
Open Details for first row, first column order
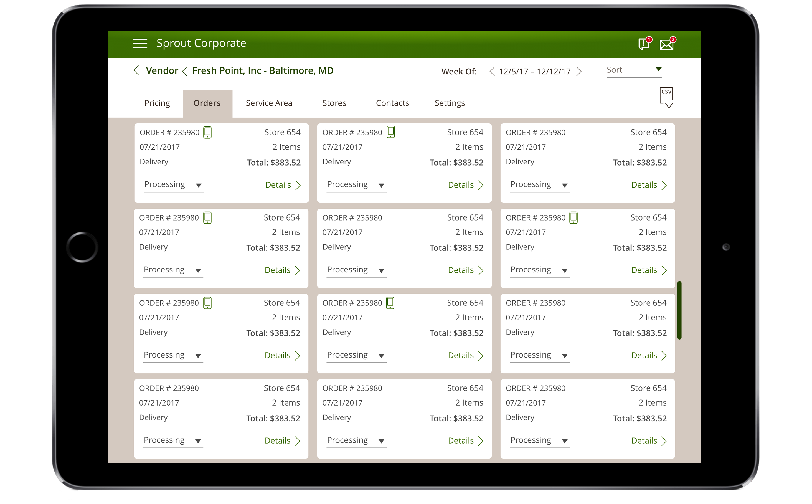283,185
